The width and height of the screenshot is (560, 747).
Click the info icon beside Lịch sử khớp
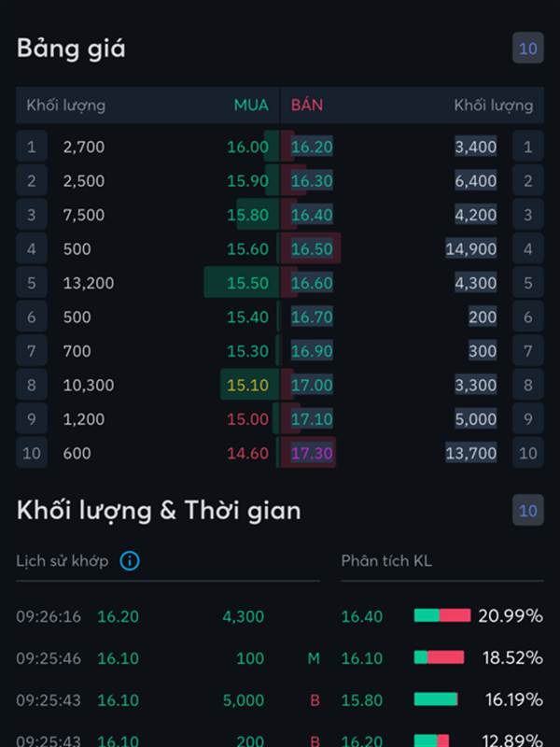[x=130, y=561]
